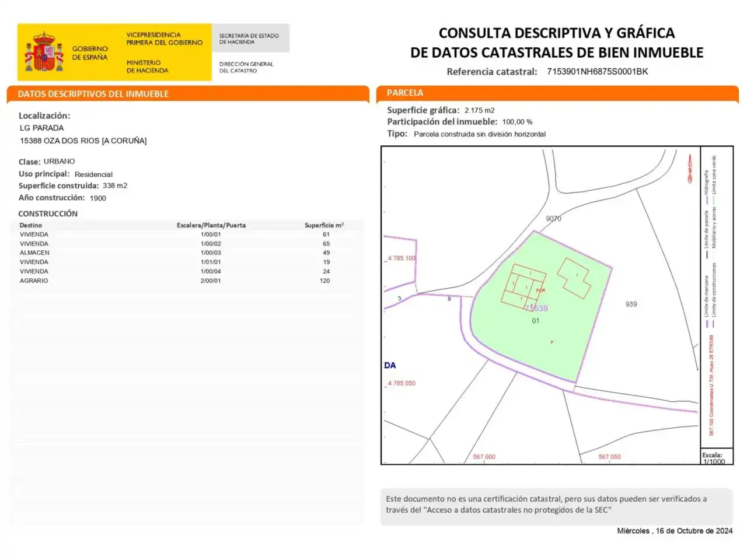Click coordinate label '567.050' on map
747x560 pixels.
[609, 457]
